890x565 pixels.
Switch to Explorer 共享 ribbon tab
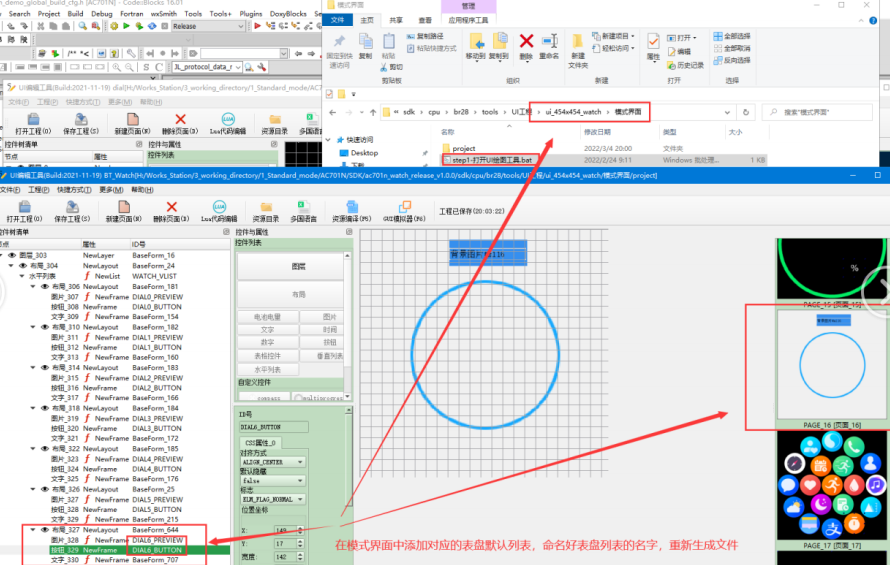(396, 20)
